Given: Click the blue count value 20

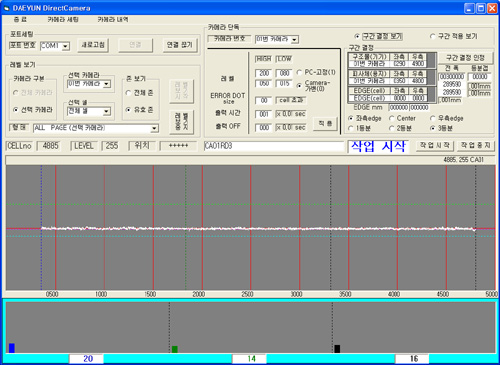Looking at the screenshot, I should tap(87, 359).
